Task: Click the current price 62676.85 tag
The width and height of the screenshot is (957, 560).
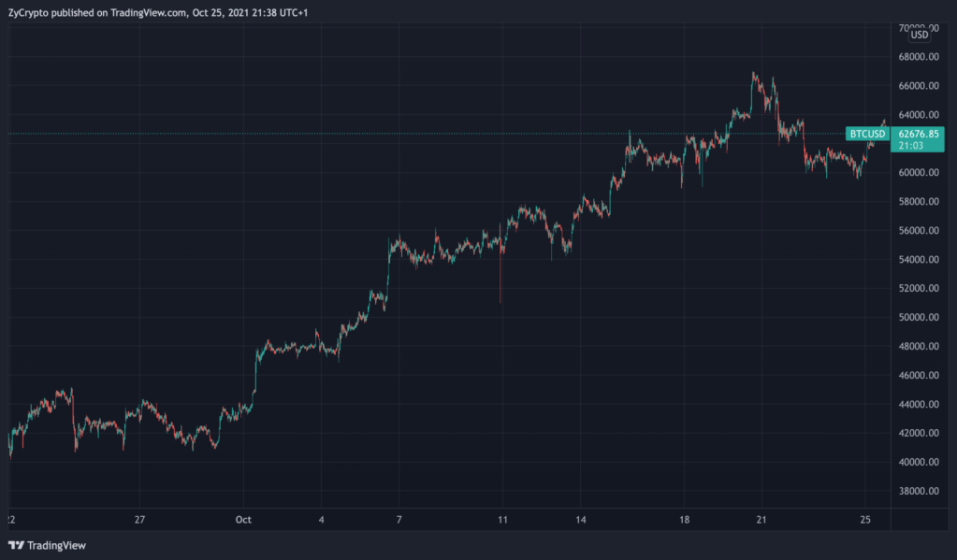Action: coord(918,134)
